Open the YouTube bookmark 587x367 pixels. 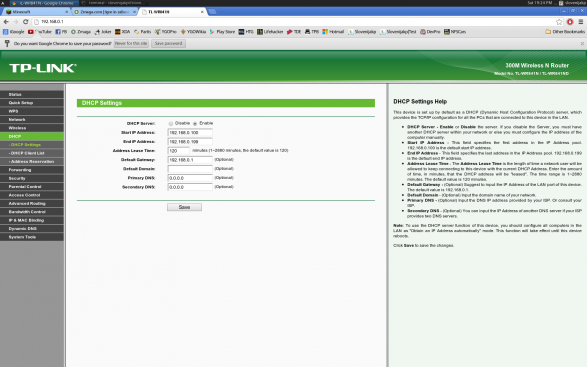[x=40, y=32]
